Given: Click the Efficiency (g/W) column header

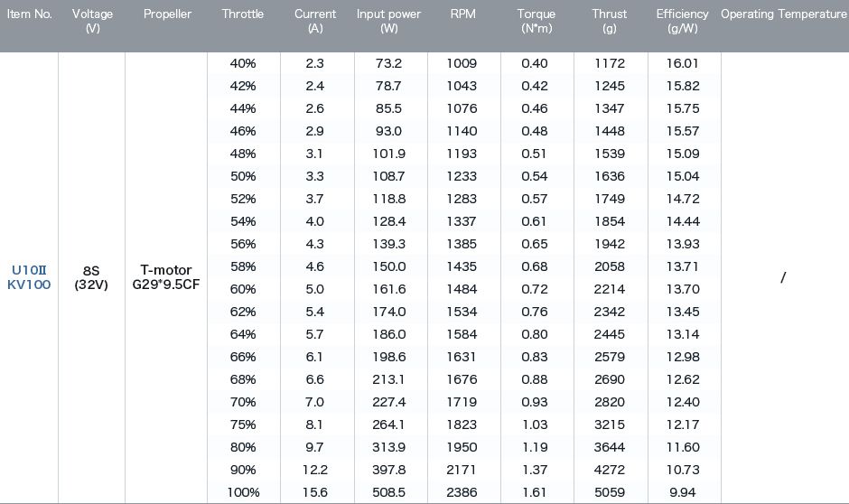Looking at the screenshot, I should click(x=682, y=21).
